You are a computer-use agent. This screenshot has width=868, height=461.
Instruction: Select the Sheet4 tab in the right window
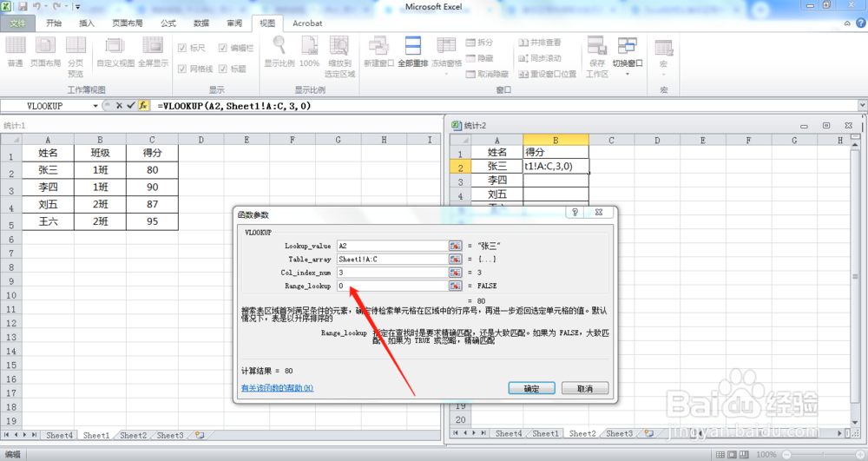tap(508, 433)
